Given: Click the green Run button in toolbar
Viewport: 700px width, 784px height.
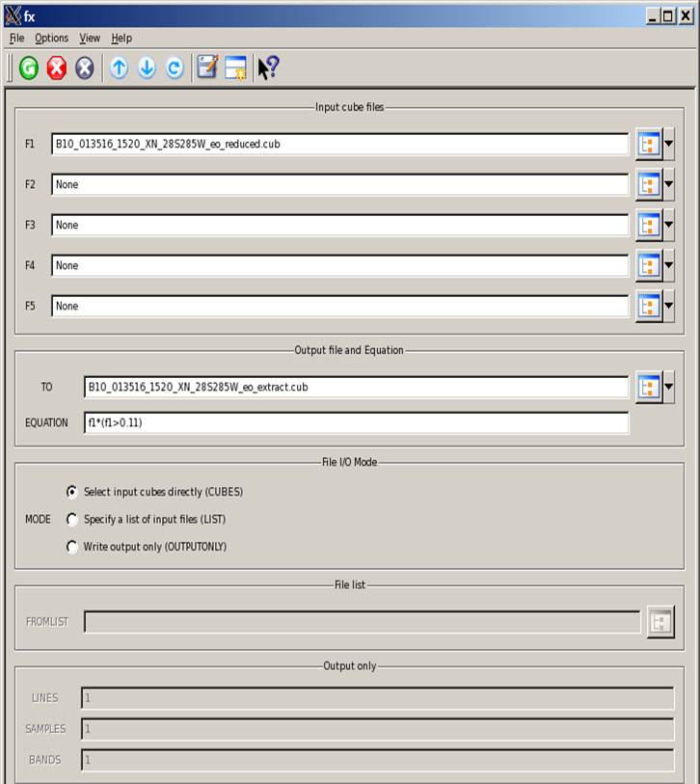Looking at the screenshot, I should point(29,68).
